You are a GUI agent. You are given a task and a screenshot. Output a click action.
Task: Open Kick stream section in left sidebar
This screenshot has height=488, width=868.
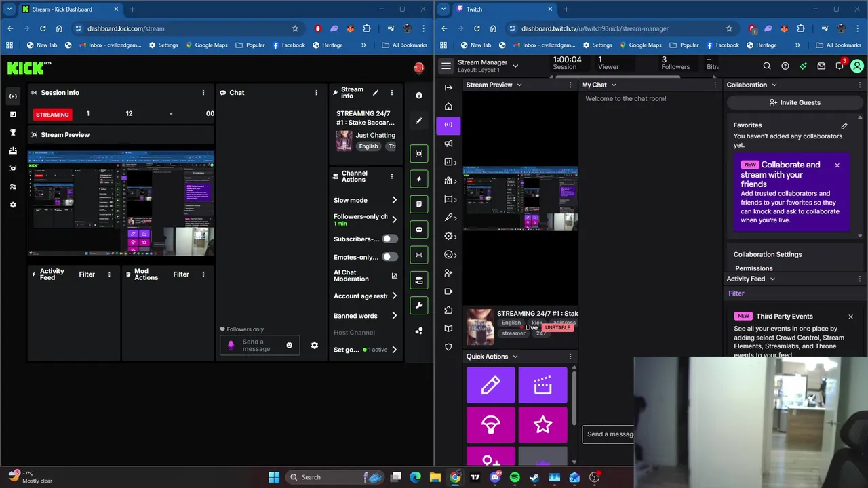13,96
